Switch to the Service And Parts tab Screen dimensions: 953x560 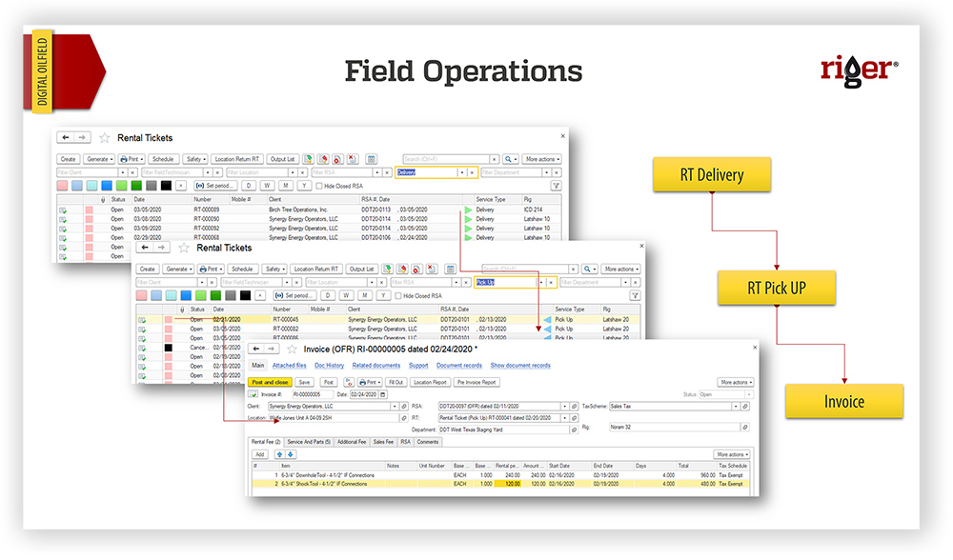point(308,442)
